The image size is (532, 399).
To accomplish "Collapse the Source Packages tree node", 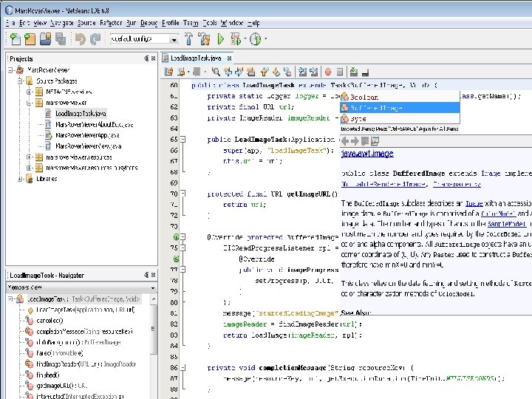I will pyautogui.click(x=20, y=81).
